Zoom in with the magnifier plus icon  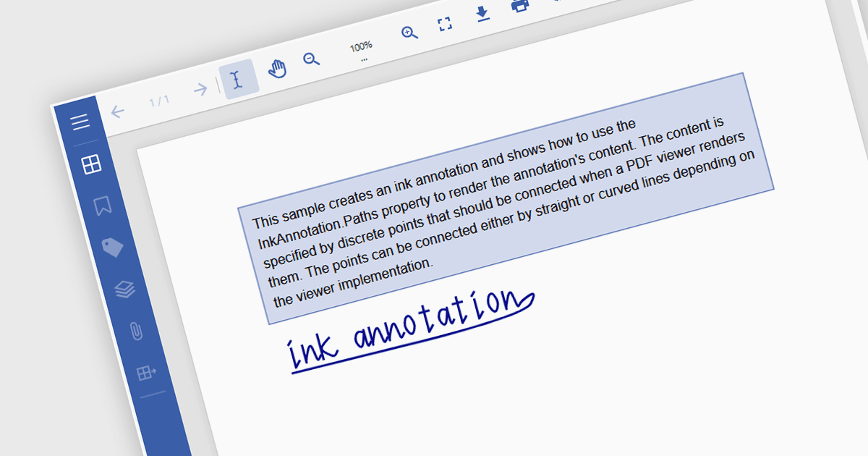(410, 33)
